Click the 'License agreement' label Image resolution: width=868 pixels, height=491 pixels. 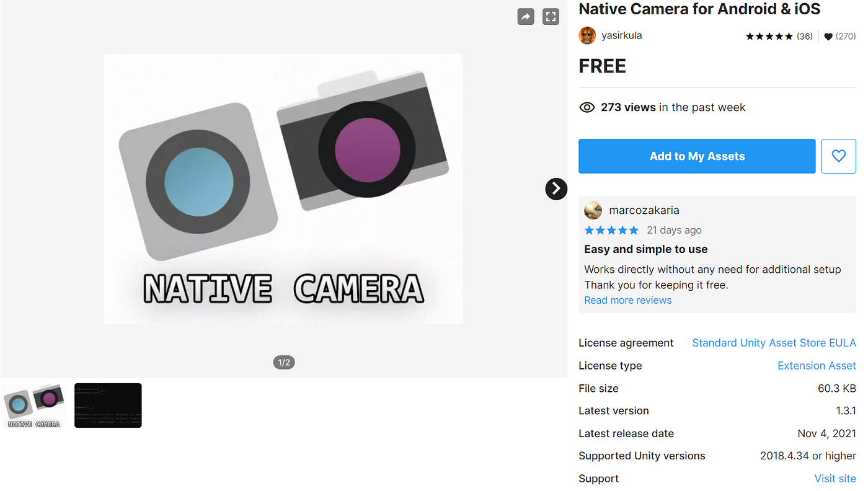(626, 343)
